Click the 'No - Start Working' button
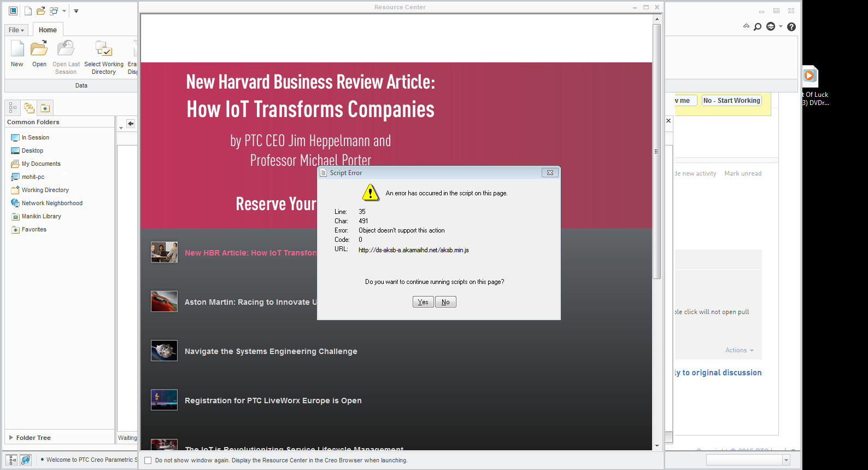Image resolution: width=868 pixels, height=470 pixels. coord(731,101)
